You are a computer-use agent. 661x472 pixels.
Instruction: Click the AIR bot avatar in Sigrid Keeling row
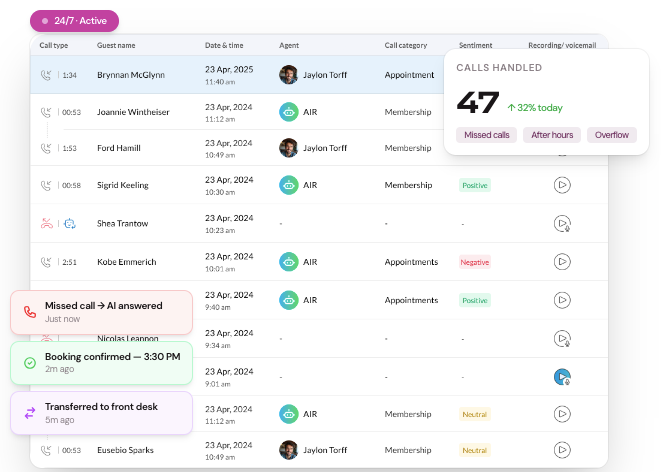[289, 185]
